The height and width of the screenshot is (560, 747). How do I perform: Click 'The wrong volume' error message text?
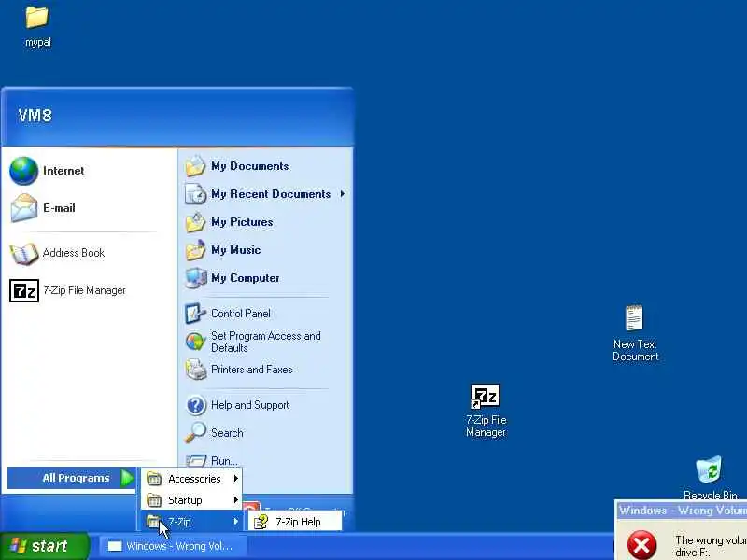711,546
